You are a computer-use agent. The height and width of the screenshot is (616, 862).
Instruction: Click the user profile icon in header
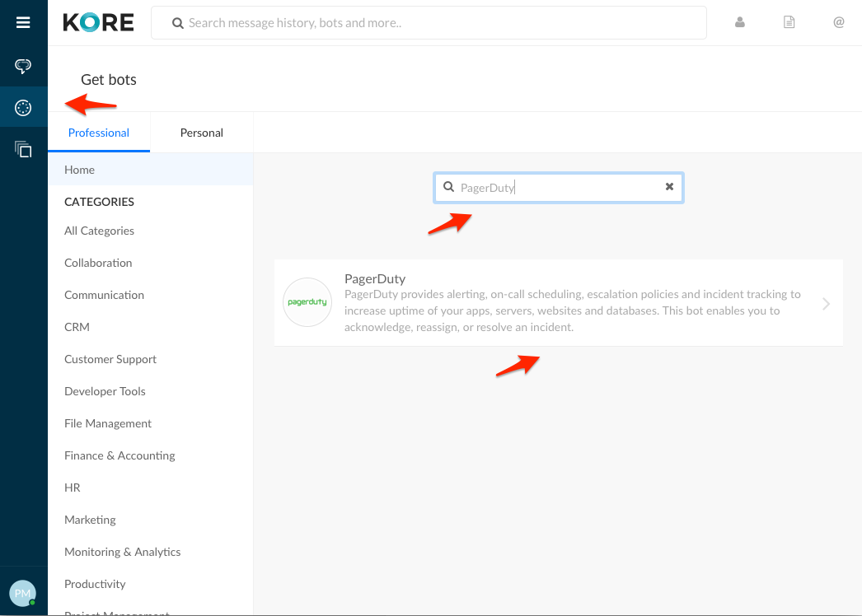point(740,22)
